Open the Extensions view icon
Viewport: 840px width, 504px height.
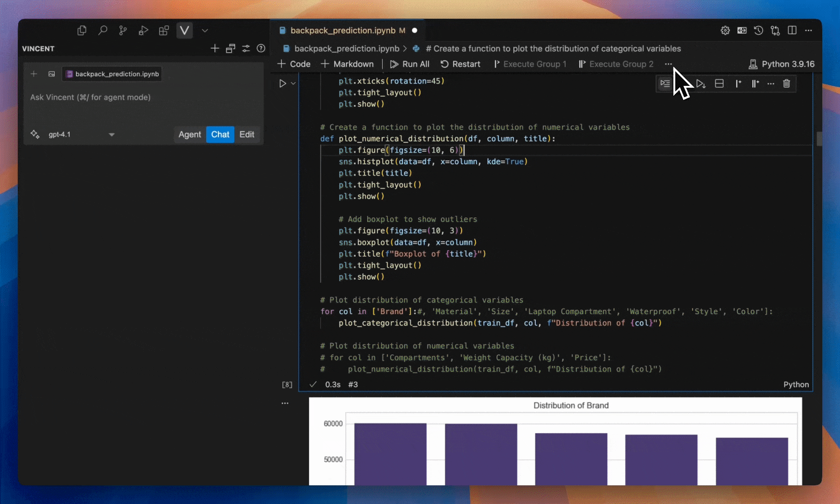pos(164,31)
